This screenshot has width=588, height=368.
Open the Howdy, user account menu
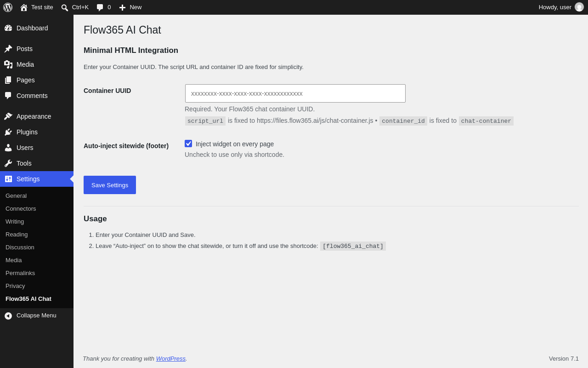click(561, 7)
